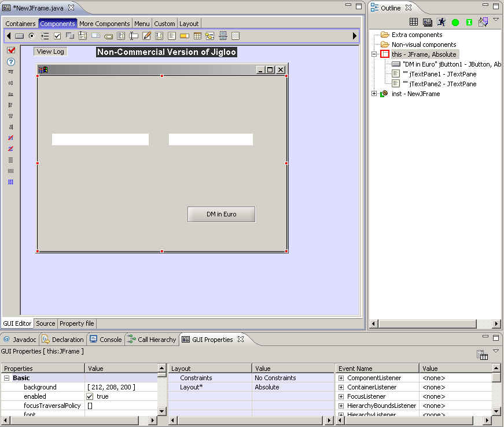Click the View Log button
504x427 pixels.
50,51
